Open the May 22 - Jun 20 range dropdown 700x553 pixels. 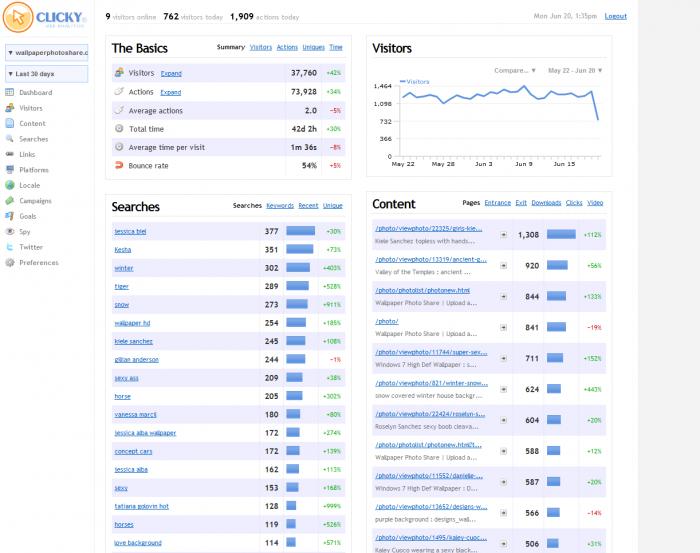tap(574, 70)
